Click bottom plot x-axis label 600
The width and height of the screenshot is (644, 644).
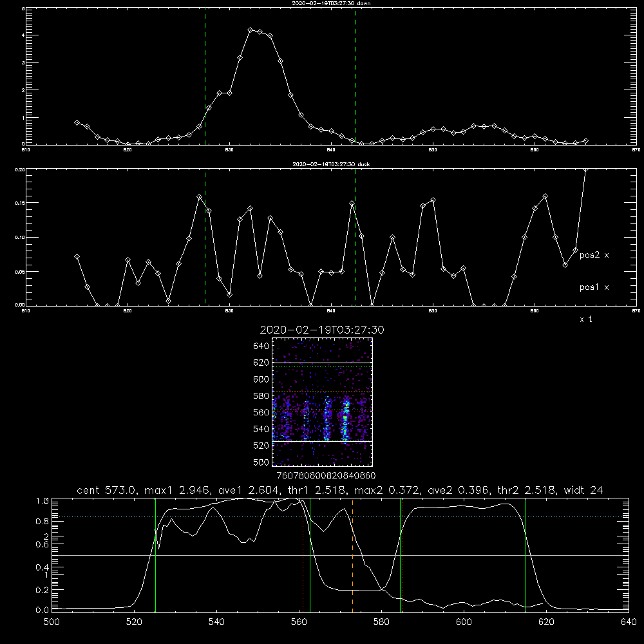464,621
